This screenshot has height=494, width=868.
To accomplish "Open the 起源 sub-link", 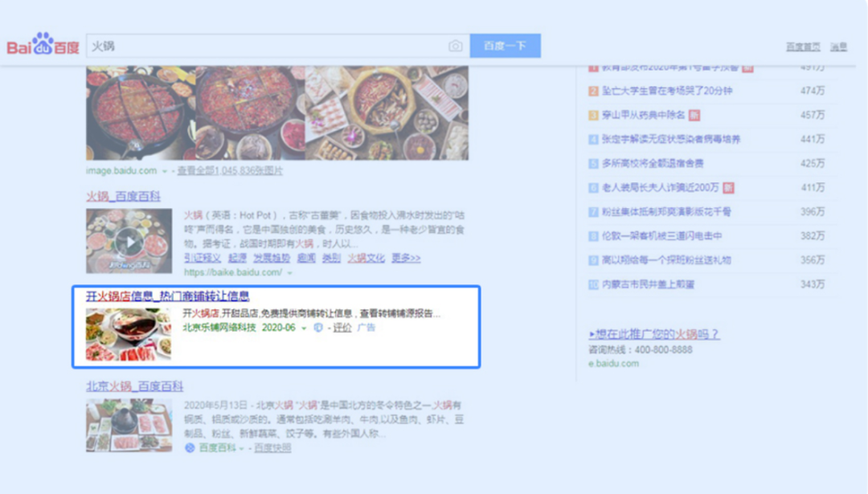I will [x=237, y=258].
